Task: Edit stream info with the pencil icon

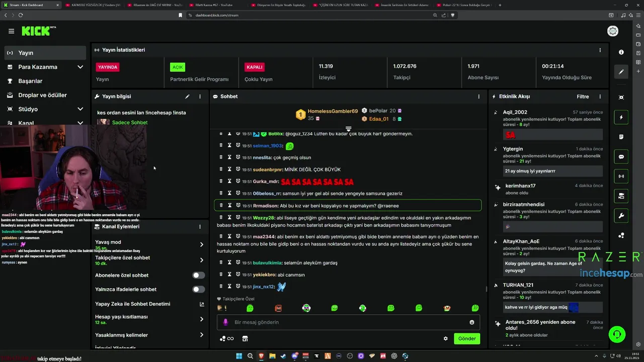Action: [187, 97]
